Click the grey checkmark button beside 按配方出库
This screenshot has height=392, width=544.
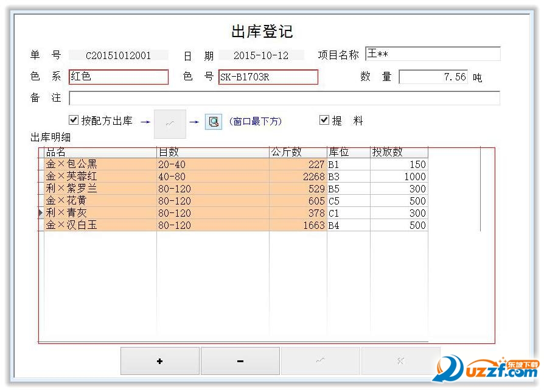170,124
